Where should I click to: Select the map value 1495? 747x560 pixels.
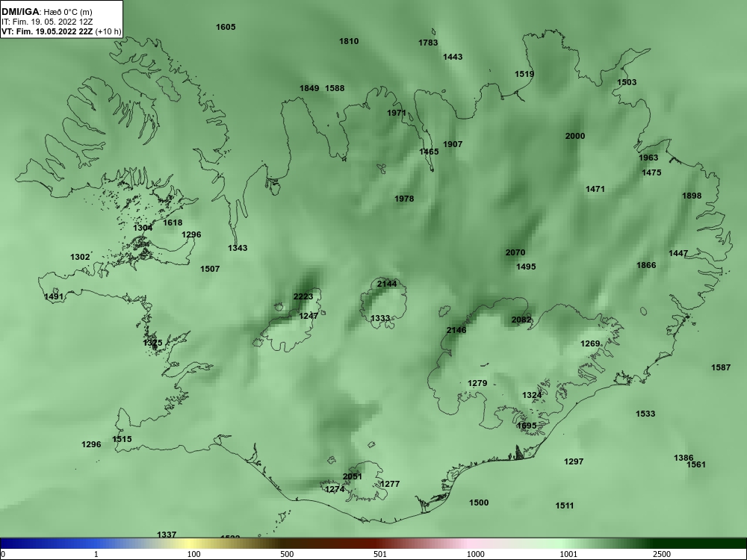(526, 267)
